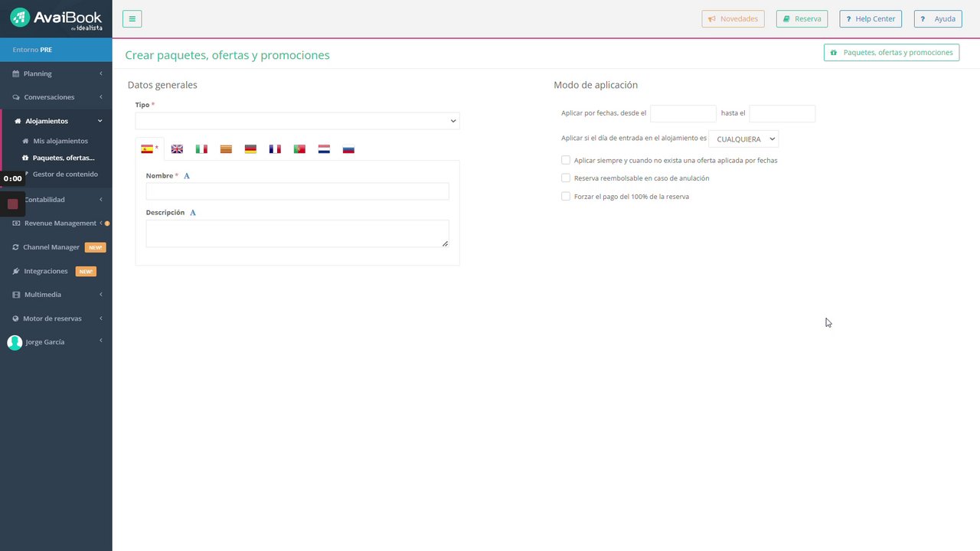Expand the Planning menu chevron
This screenshot has width=980, height=551.
(x=101, y=73)
